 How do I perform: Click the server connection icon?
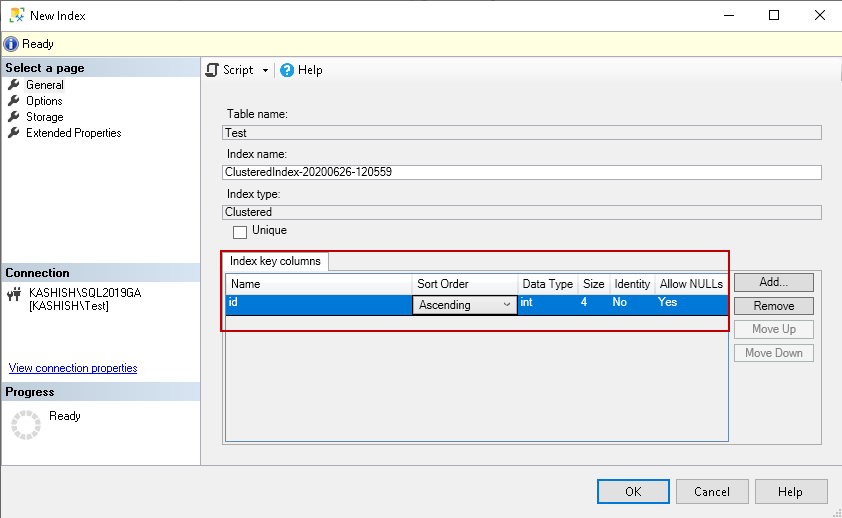click(x=14, y=294)
